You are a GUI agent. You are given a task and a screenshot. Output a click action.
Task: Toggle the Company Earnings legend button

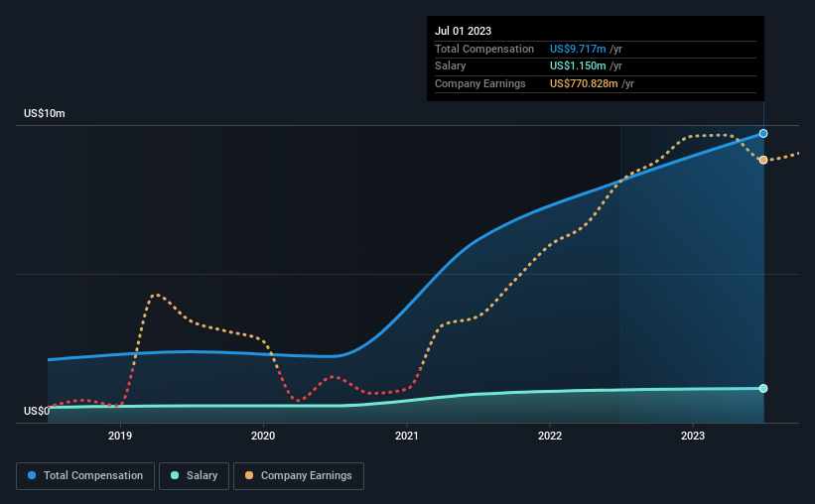tap(299, 476)
